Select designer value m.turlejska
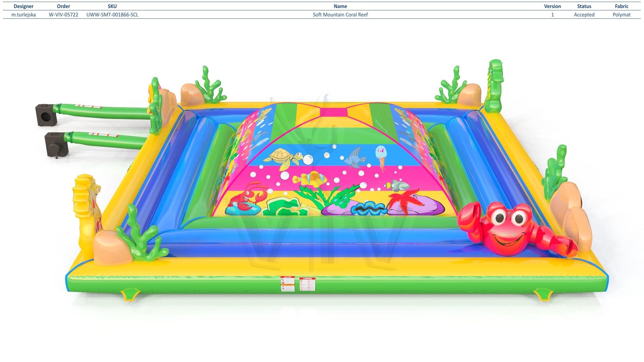 pyautogui.click(x=23, y=15)
